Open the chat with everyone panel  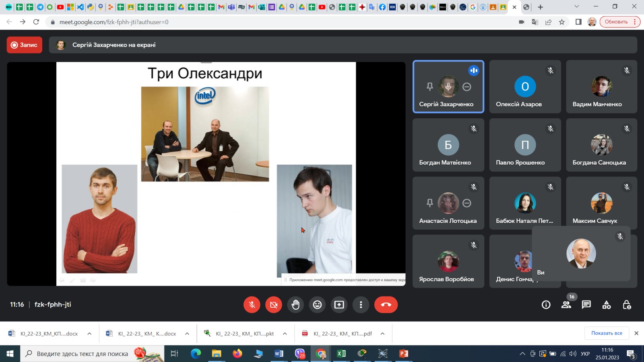[586, 305]
